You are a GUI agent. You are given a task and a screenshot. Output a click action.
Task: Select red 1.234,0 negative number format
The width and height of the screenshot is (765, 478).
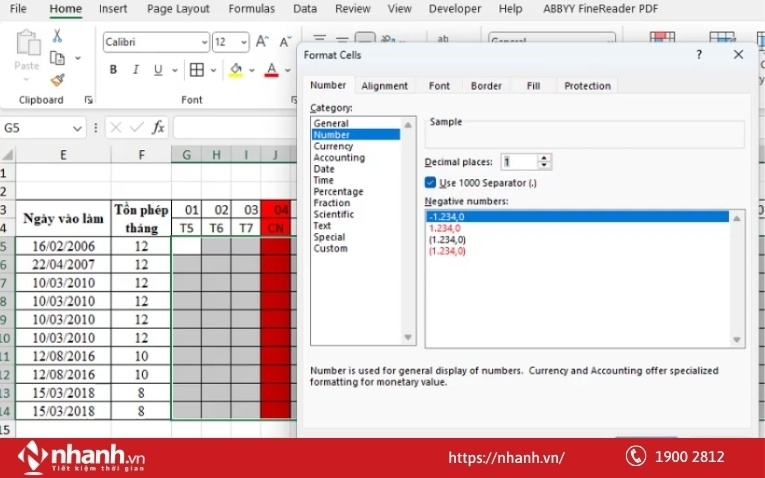pyautogui.click(x=444, y=228)
